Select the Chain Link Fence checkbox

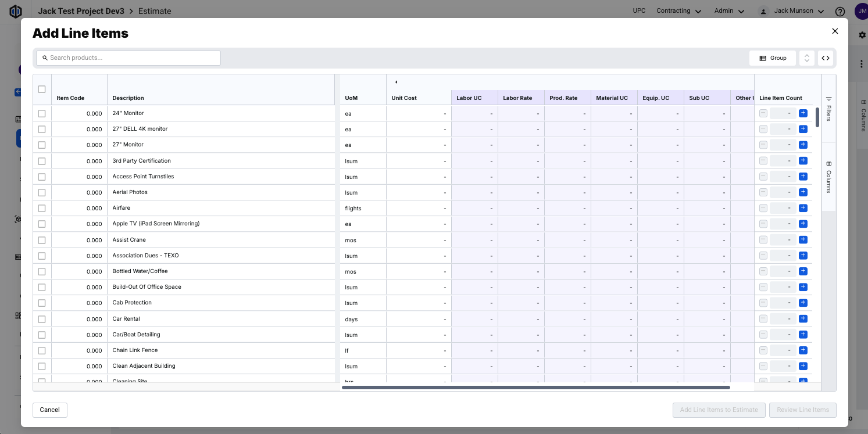(42, 350)
